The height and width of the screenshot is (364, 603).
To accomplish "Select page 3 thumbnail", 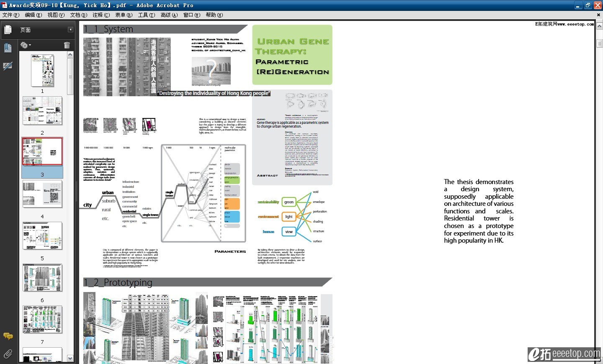I will tap(42, 151).
